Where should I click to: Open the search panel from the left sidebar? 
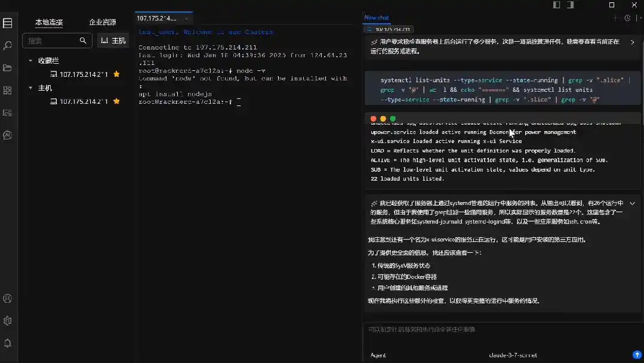point(8,45)
